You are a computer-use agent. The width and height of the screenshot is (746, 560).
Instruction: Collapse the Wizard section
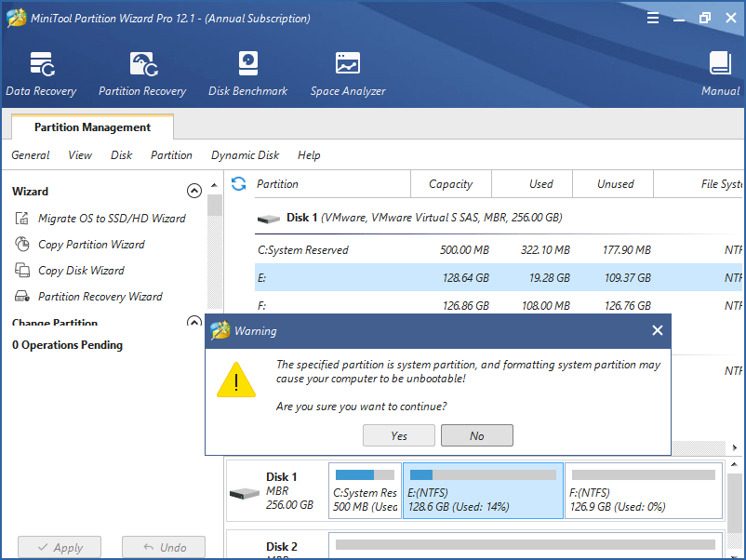pos(194,191)
